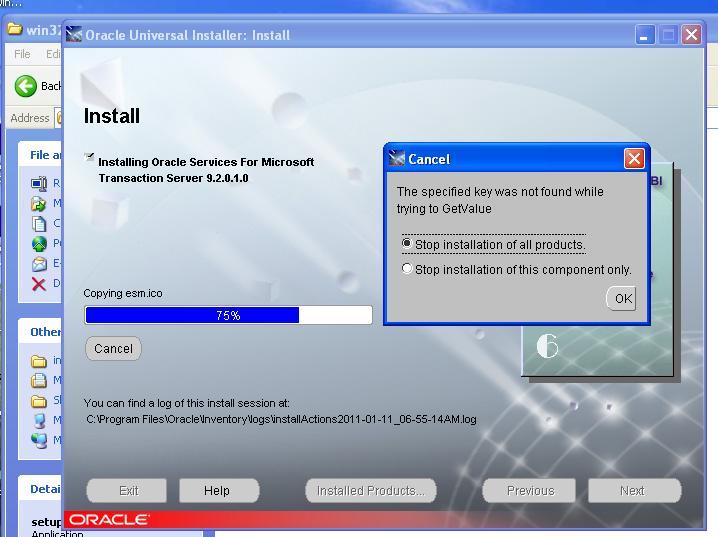Click setup file name in Details panel
This screenshot has height=537, width=718.
pos(46,522)
